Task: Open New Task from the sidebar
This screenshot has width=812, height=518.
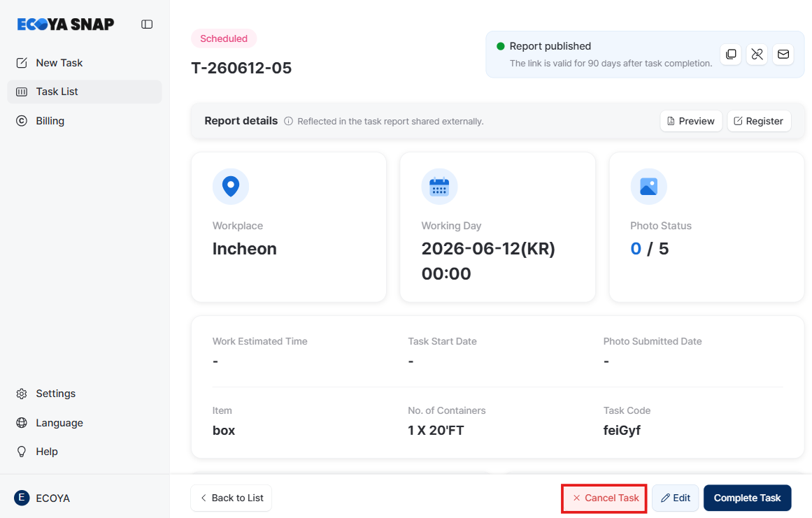Action: click(x=85, y=63)
